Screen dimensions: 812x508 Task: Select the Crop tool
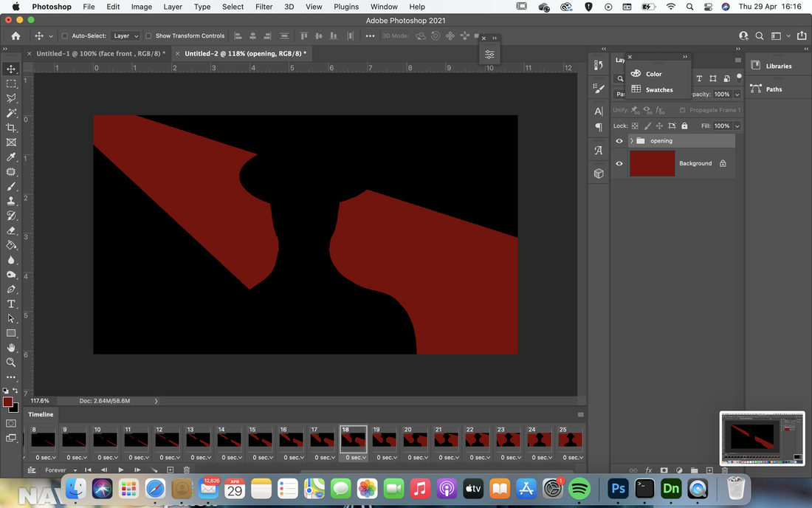11,128
